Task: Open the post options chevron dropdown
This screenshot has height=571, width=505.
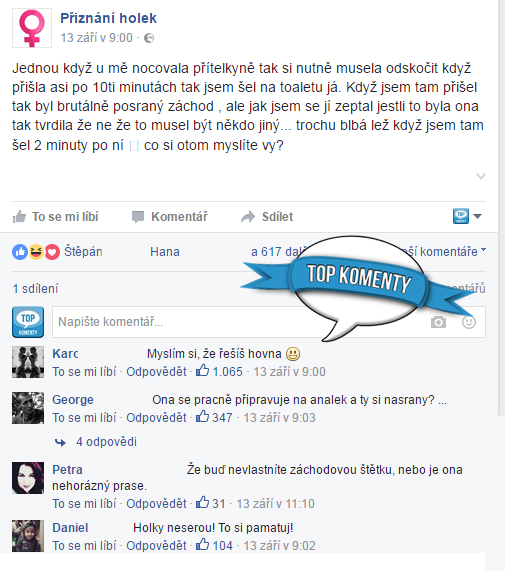Action: (x=481, y=177)
